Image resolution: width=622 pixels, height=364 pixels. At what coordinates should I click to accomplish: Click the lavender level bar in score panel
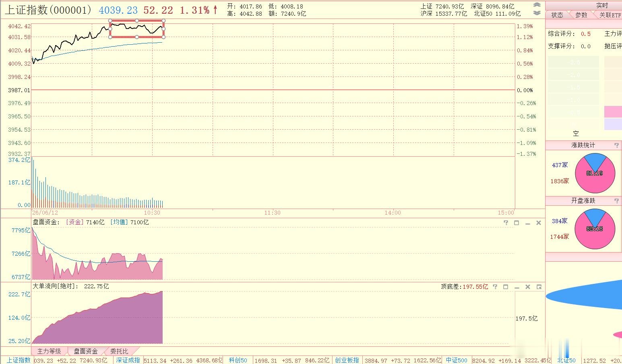coord(613,124)
